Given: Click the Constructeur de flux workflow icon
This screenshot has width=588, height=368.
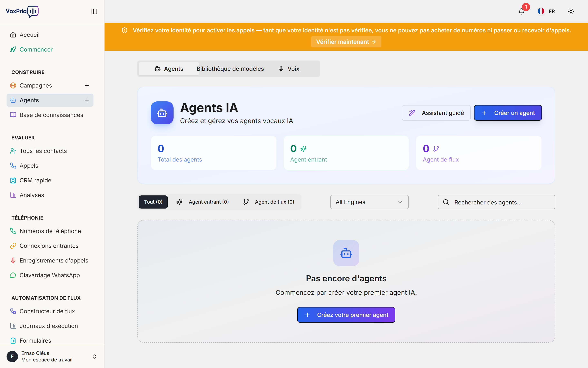Looking at the screenshot, I should 13,311.
